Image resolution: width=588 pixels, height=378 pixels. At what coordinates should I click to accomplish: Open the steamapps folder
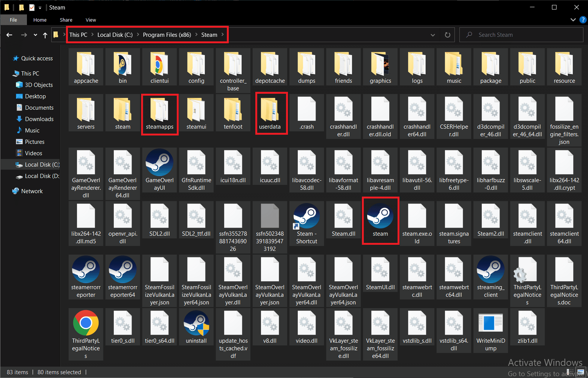(x=159, y=114)
